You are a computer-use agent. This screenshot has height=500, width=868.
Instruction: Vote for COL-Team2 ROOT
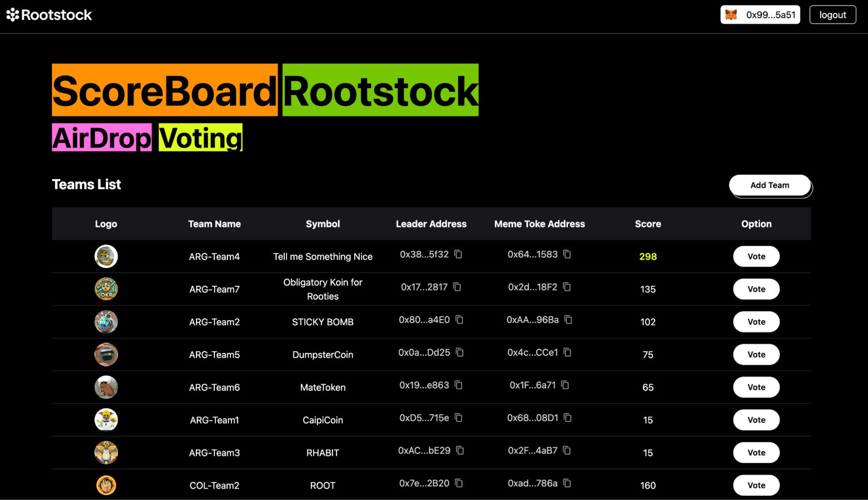click(x=756, y=485)
